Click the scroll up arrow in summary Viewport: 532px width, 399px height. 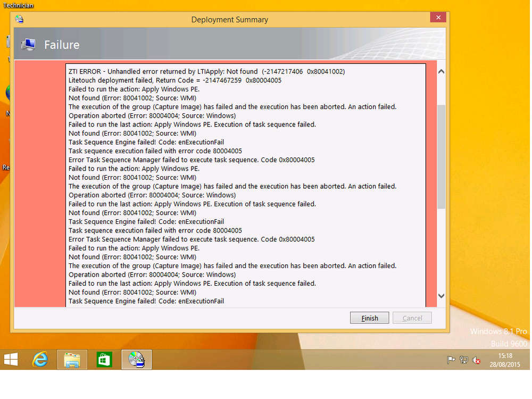pyautogui.click(x=441, y=72)
